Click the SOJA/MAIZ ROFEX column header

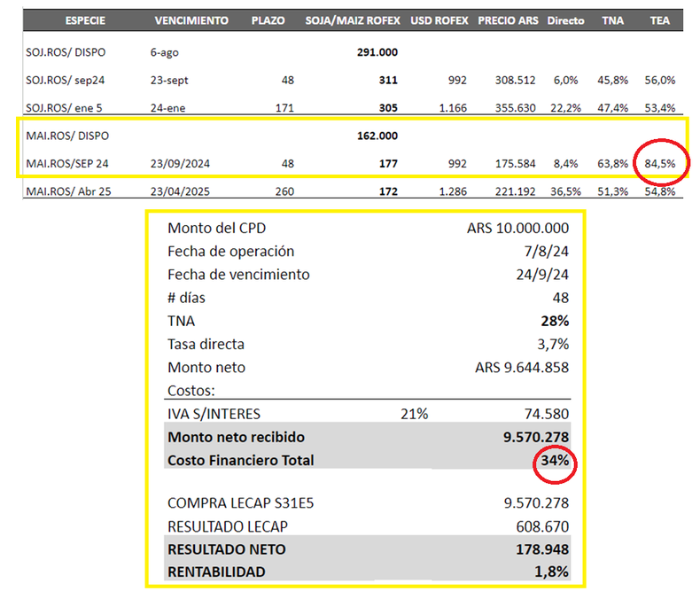pos(353,20)
